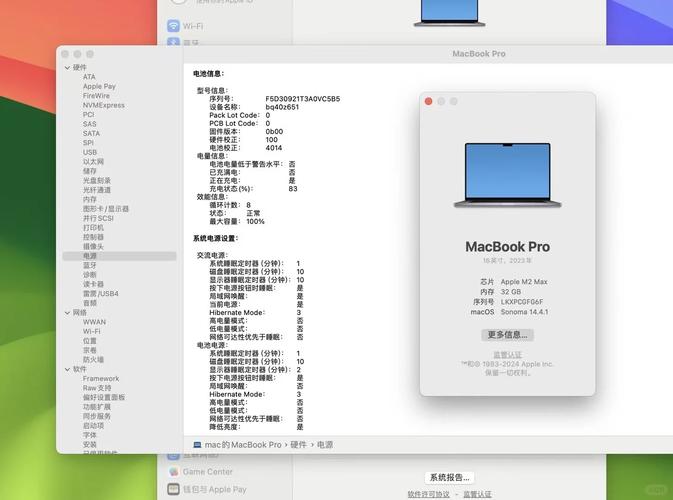This screenshot has height=500, width=673.
Task: Select 光纤通道 in hardware list
Action: pyautogui.click(x=97, y=190)
